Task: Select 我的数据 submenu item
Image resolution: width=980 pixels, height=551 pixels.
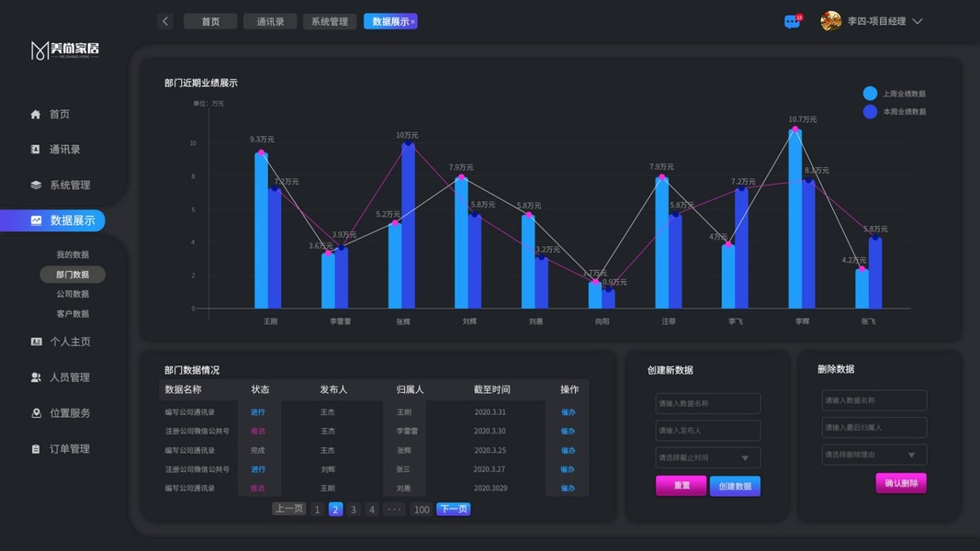Action: [x=73, y=254]
